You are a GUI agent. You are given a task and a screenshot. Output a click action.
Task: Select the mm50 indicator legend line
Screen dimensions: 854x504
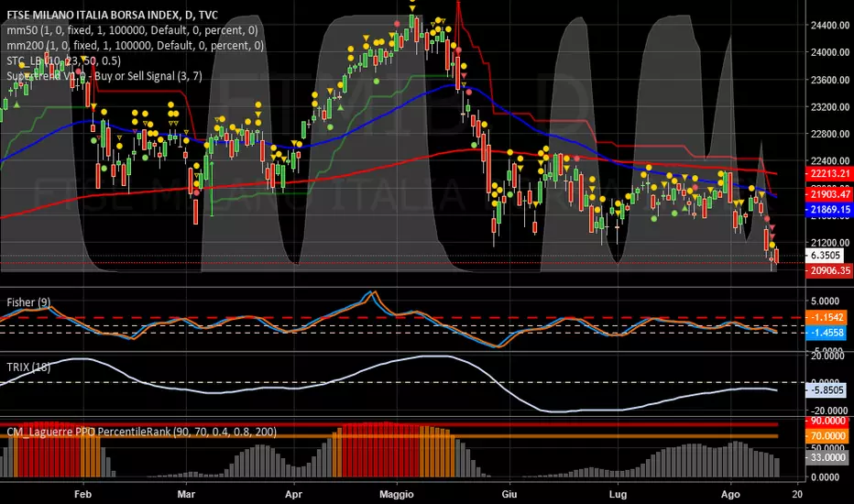(132, 30)
